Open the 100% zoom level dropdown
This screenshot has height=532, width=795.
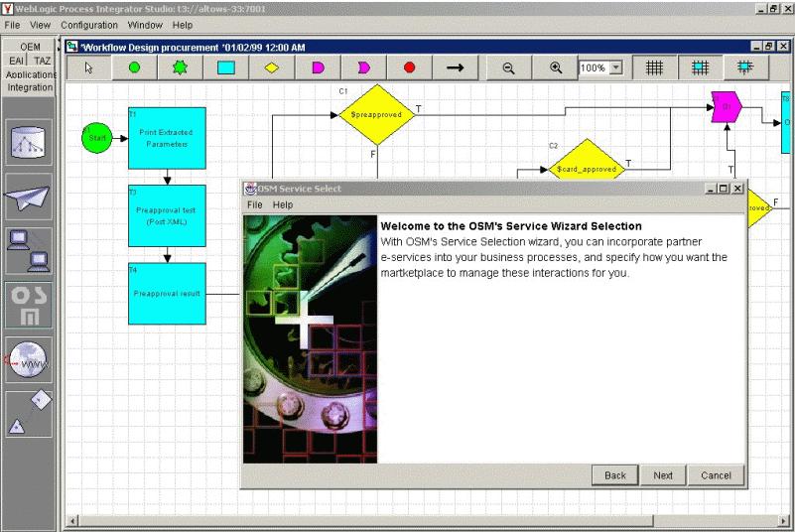(616, 67)
